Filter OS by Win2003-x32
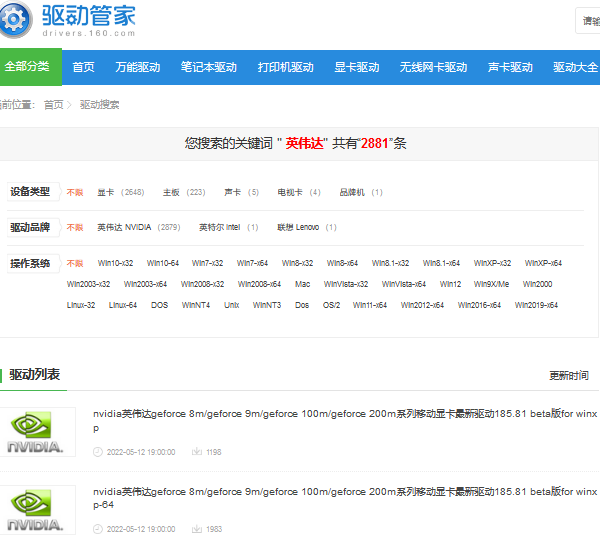The width and height of the screenshot is (600, 547). tap(88, 284)
